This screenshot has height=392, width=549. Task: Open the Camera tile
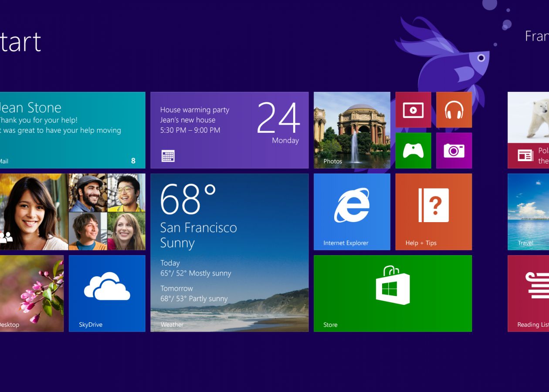click(x=454, y=150)
